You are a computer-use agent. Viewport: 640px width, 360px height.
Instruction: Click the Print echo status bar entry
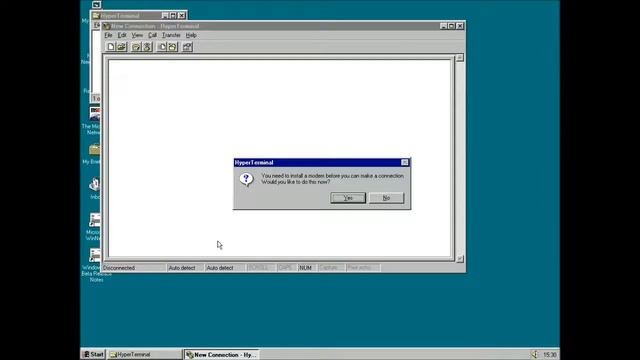[x=363, y=268]
